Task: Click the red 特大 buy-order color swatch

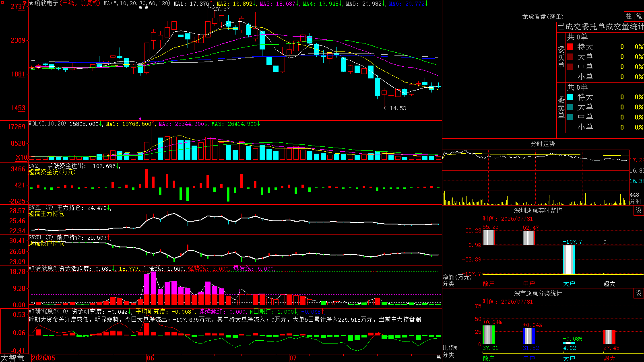Action: click(570, 47)
